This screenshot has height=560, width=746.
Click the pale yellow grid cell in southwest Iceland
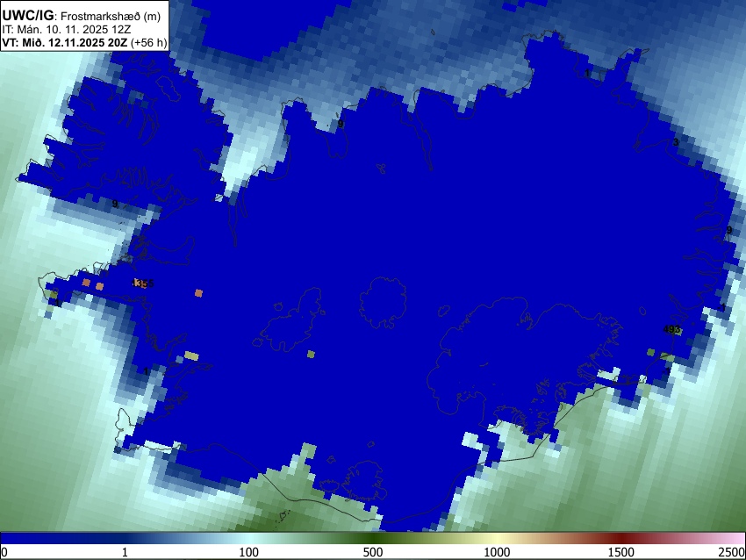(191, 355)
